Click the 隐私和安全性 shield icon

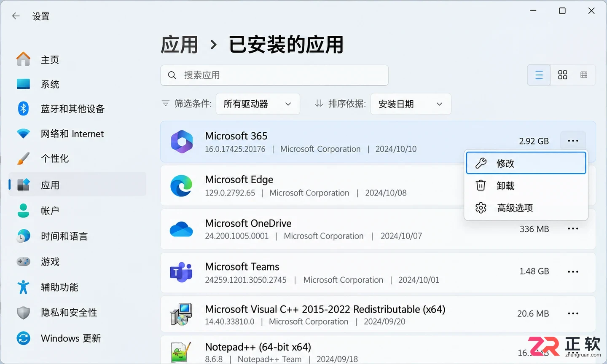point(23,313)
